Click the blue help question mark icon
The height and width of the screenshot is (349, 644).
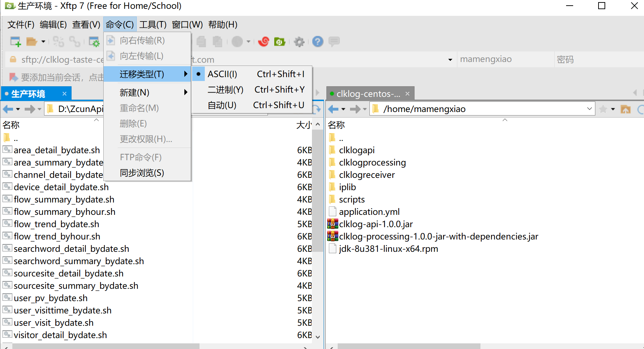[x=318, y=42]
